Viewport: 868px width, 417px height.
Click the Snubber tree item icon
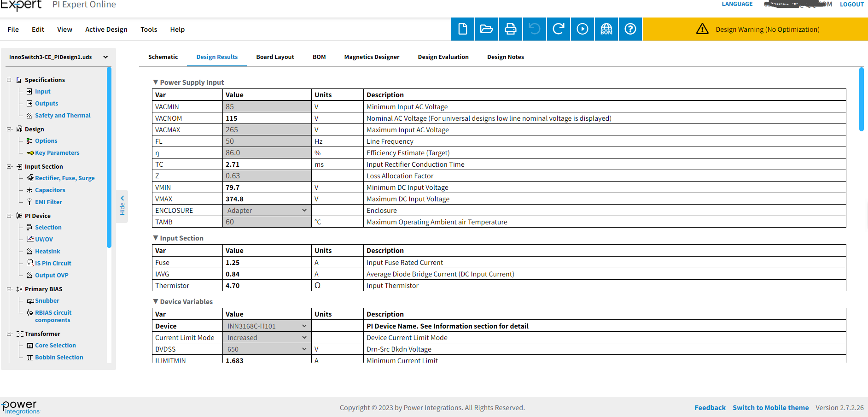click(30, 300)
